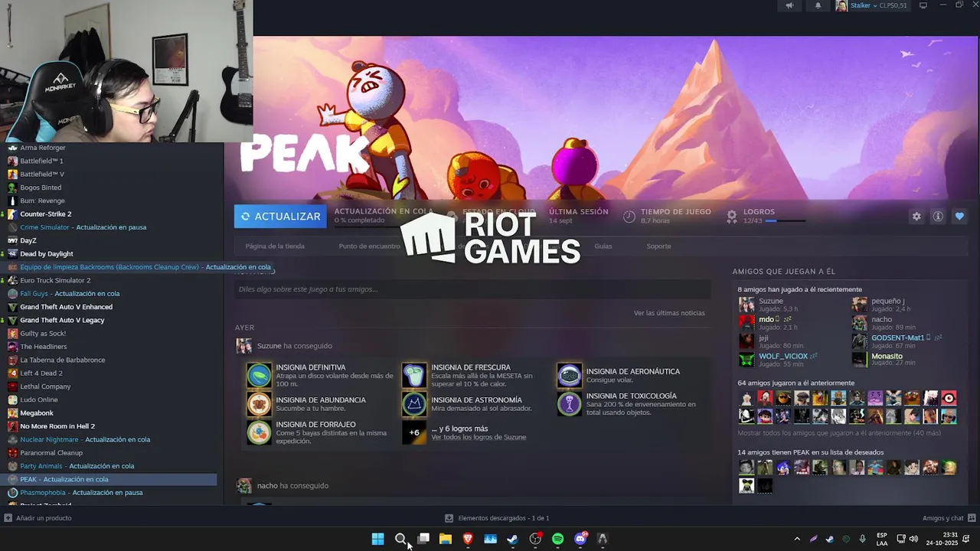Open Amigos y chat panel
This screenshot has height=551, width=980.
[x=948, y=518]
